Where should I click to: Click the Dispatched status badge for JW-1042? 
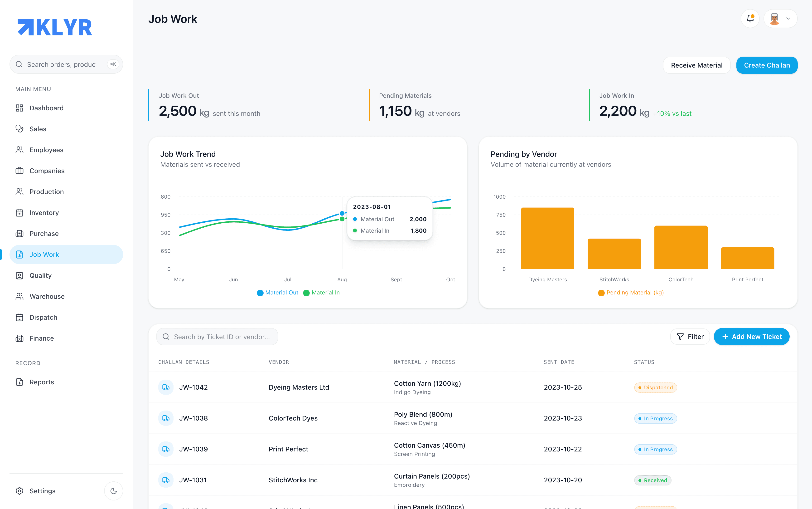pyautogui.click(x=655, y=387)
